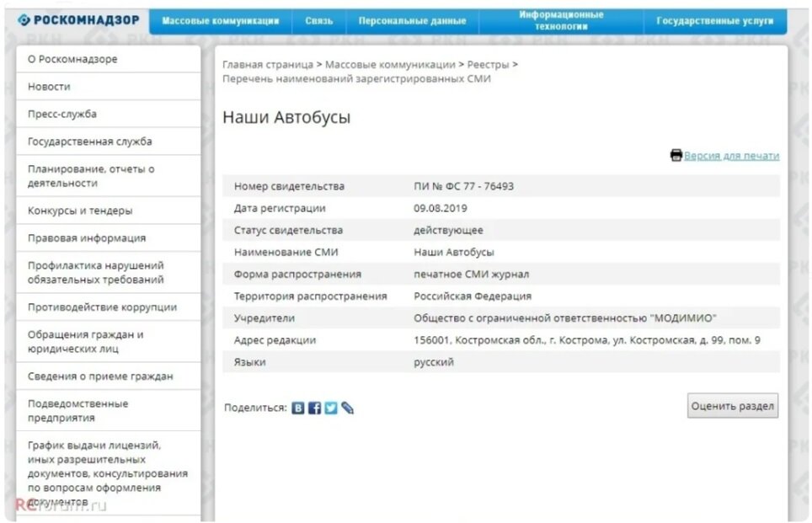Click Российская Федерация value
812x523 pixels.
tap(473, 296)
